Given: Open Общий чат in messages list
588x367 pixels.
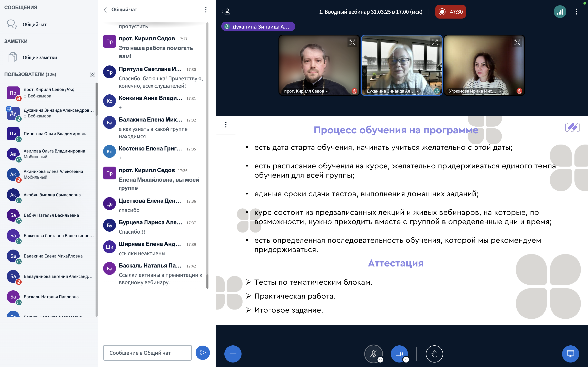Looking at the screenshot, I should (35, 24).
